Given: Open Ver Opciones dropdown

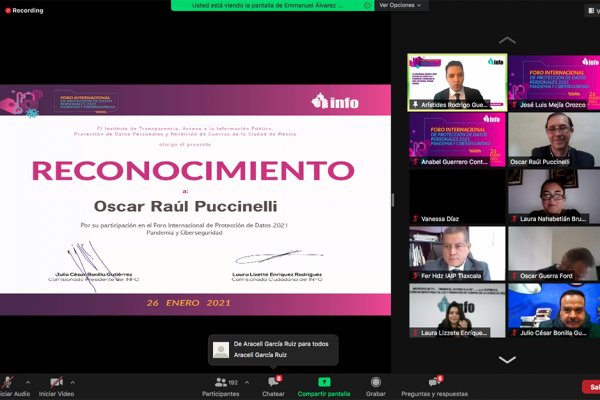Looking at the screenshot, I should point(400,5).
